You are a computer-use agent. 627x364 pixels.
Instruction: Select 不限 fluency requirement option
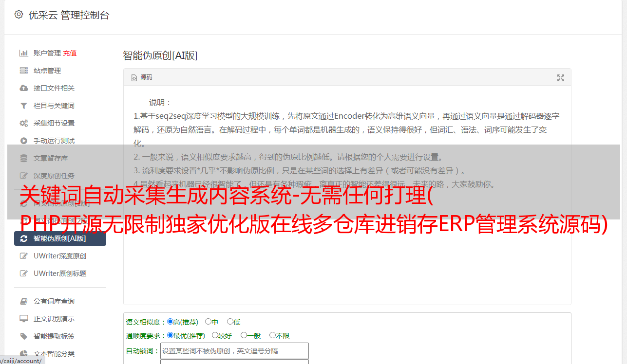tap(272, 335)
